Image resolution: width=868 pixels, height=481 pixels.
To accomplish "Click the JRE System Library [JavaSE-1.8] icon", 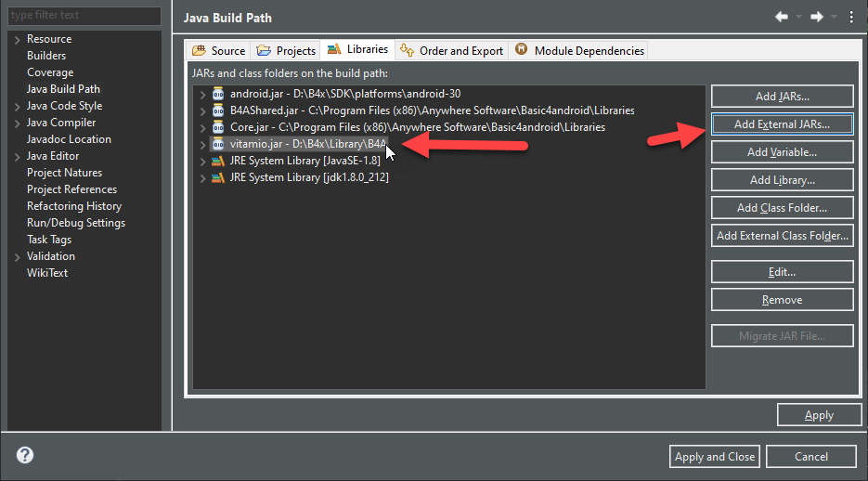I will pos(218,161).
